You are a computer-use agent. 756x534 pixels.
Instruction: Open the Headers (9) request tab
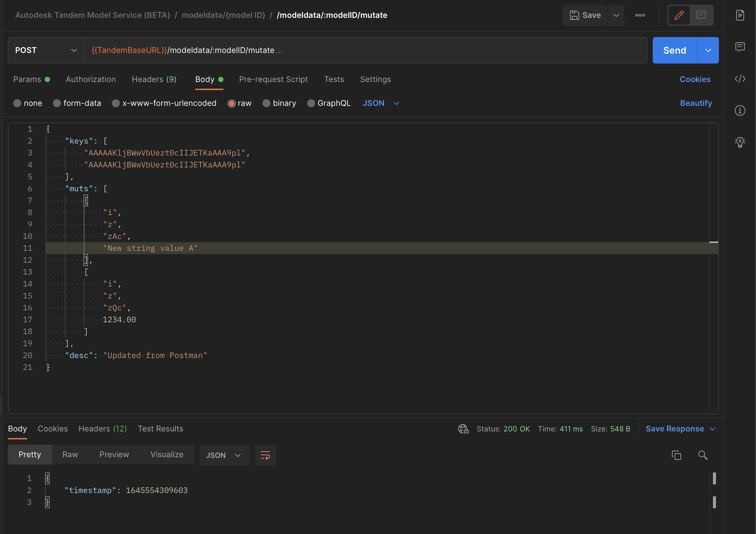pos(154,79)
